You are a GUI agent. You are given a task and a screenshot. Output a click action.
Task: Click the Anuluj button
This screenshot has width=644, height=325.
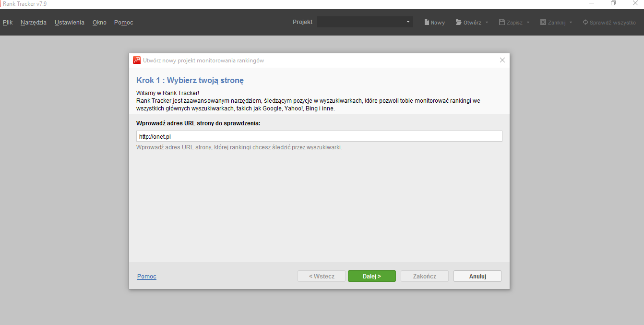[477, 276]
